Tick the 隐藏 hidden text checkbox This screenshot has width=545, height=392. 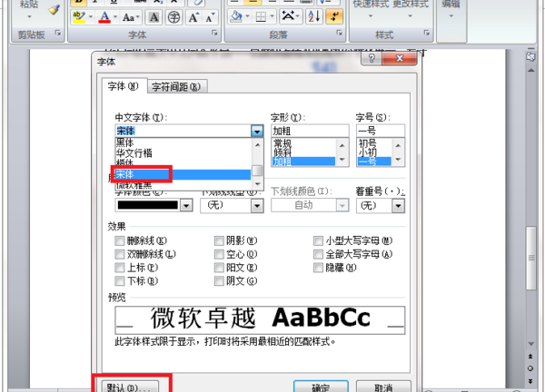coord(318,268)
